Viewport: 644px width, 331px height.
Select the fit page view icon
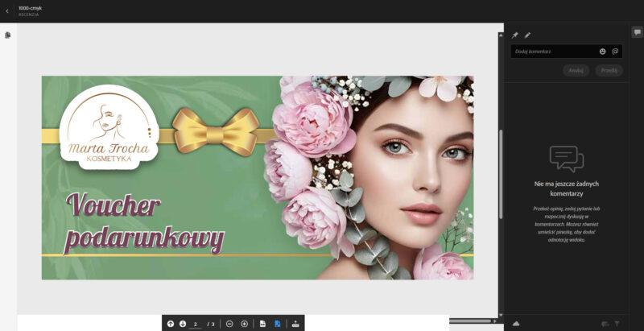click(x=262, y=324)
